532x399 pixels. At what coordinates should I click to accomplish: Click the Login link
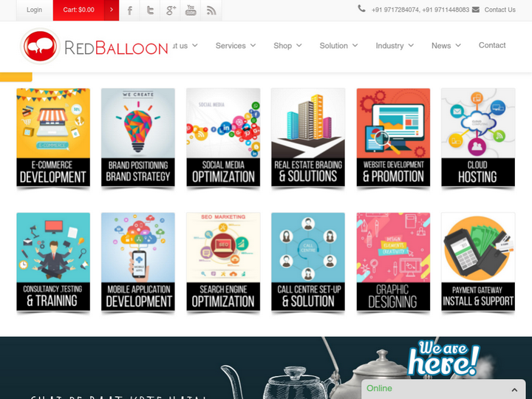[34, 10]
